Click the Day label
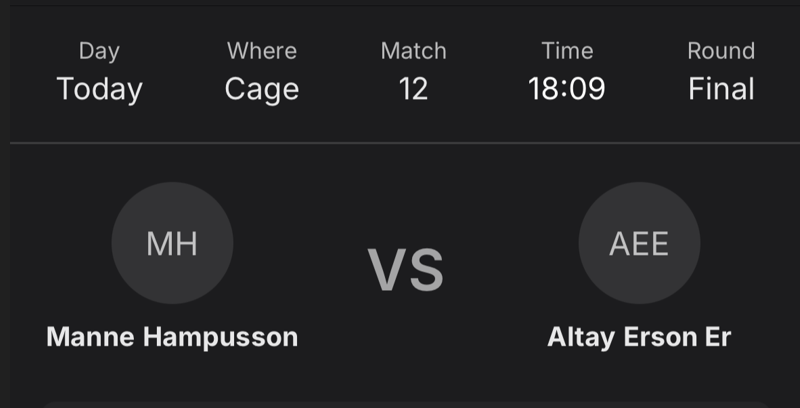Screen dimensions: 800x408 (x=99, y=51)
